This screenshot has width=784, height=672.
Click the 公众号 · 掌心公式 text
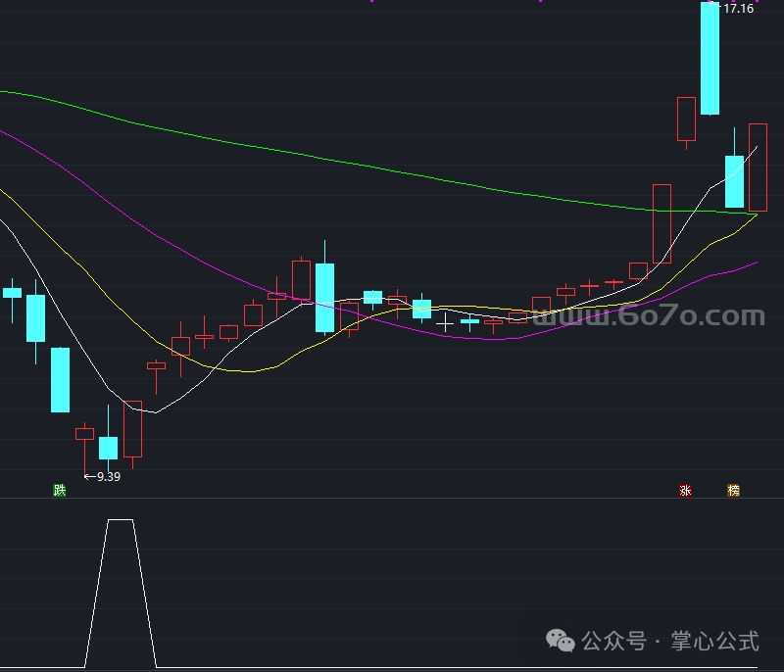[x=670, y=641]
